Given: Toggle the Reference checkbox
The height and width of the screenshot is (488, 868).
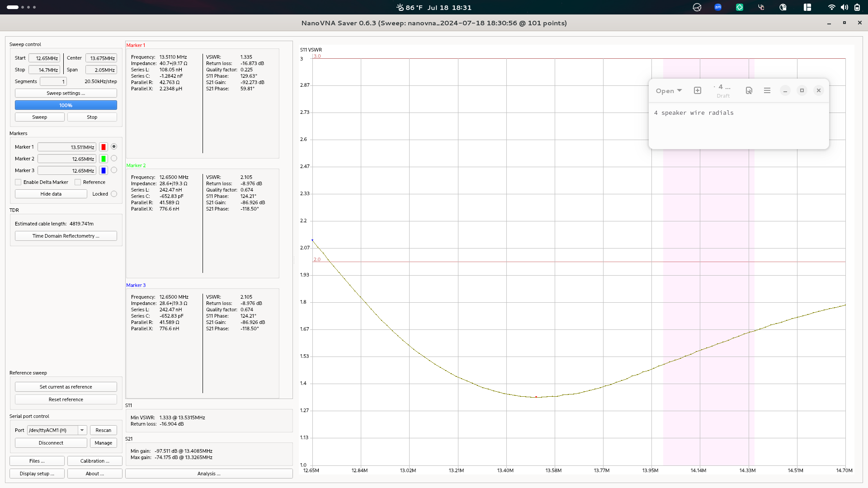Looking at the screenshot, I should pos(78,182).
